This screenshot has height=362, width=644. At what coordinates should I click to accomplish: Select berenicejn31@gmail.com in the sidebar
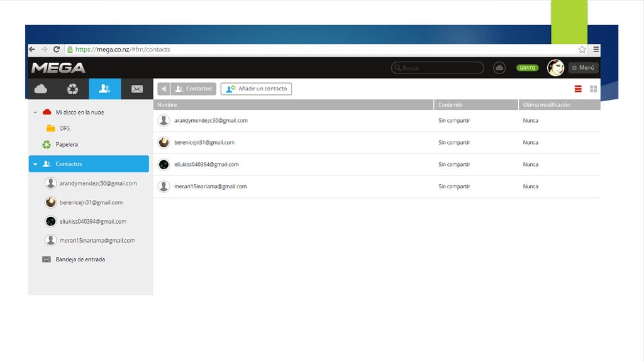(91, 202)
